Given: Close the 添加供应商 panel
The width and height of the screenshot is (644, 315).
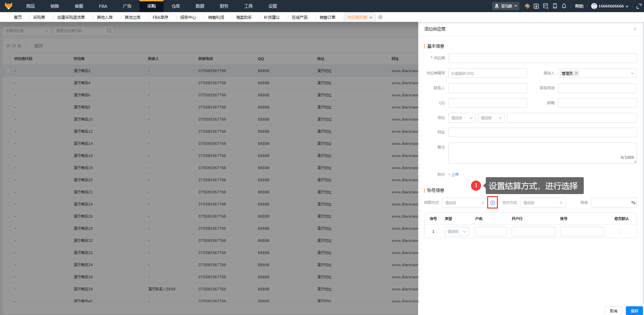Looking at the screenshot, I should click(x=635, y=29).
